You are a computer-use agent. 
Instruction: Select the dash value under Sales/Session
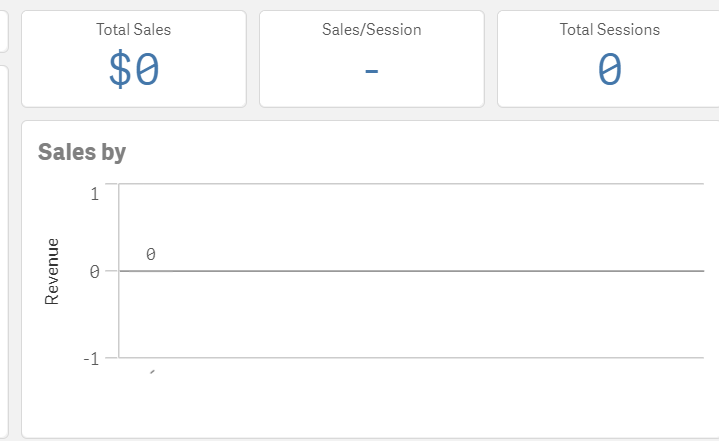[371, 72]
